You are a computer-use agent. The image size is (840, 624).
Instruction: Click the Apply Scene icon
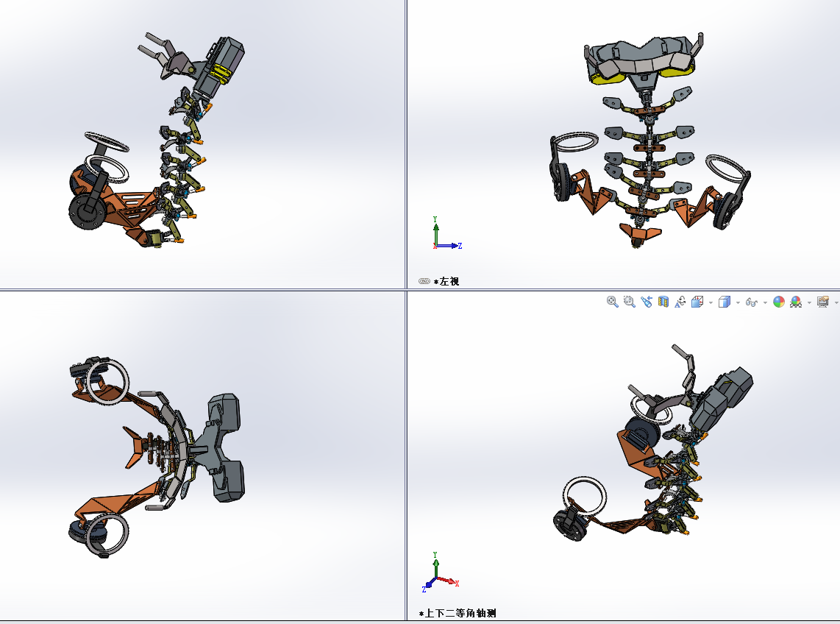(796, 302)
